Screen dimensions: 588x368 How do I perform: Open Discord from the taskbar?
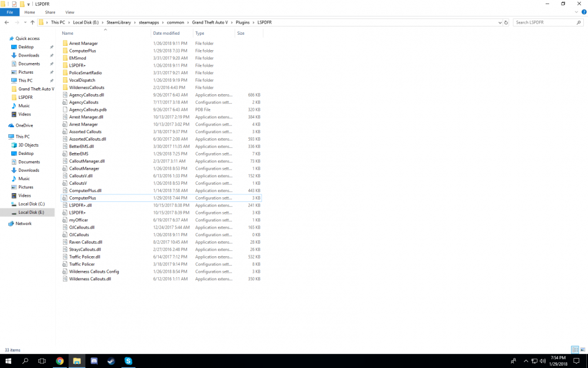coord(94,361)
